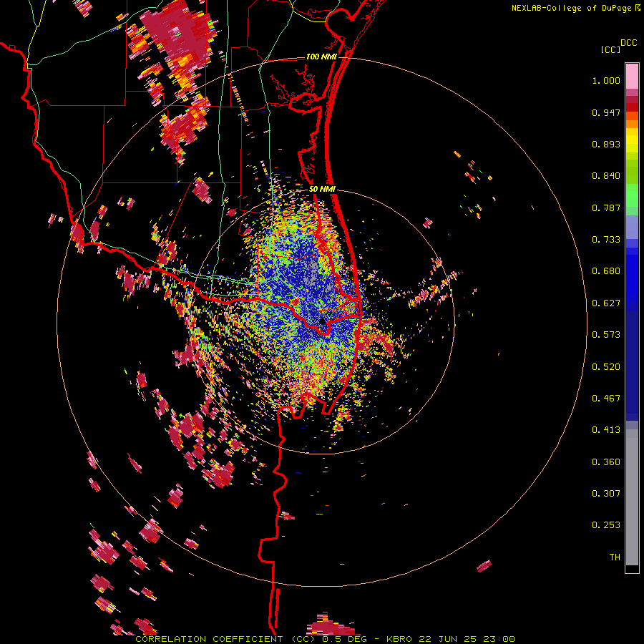
Task: Click the 0.733 value on the color scale
Action: 606,240
